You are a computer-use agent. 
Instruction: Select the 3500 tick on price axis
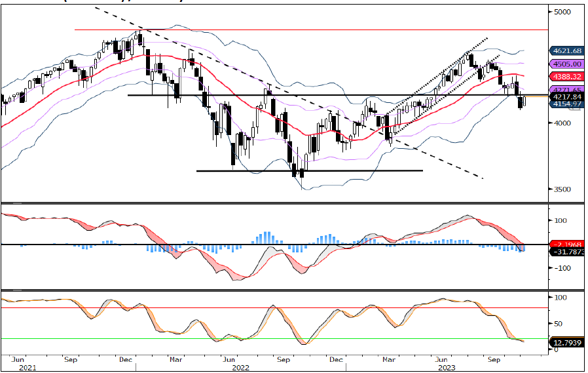(563, 189)
